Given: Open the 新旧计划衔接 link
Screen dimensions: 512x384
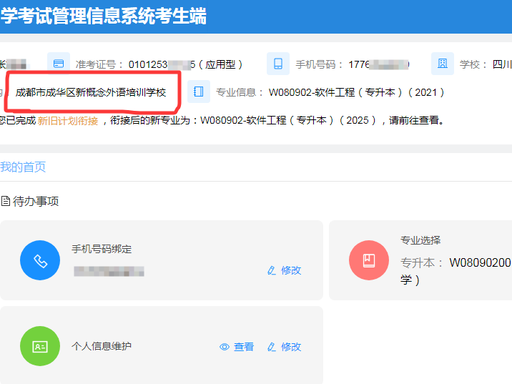Looking at the screenshot, I should [68, 120].
